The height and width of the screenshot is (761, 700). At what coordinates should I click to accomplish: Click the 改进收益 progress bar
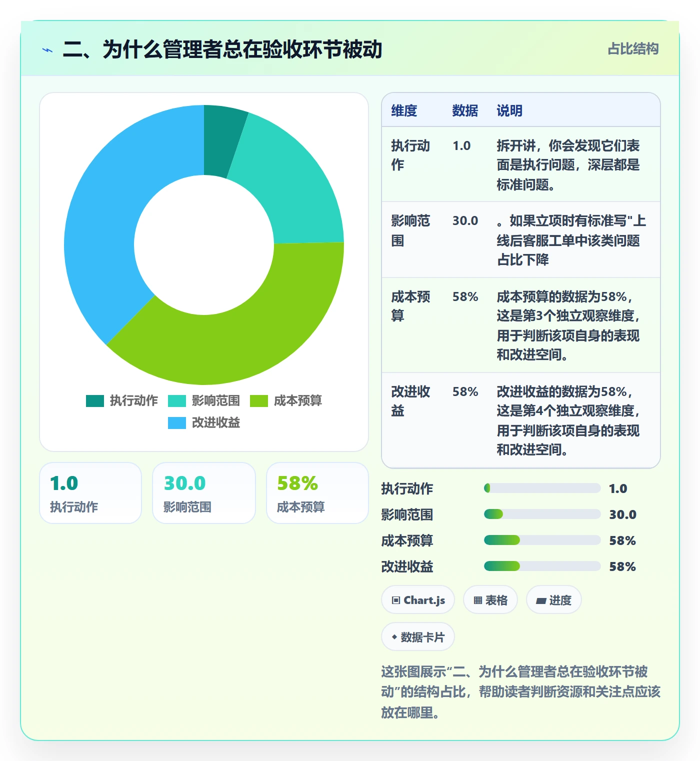(x=542, y=566)
